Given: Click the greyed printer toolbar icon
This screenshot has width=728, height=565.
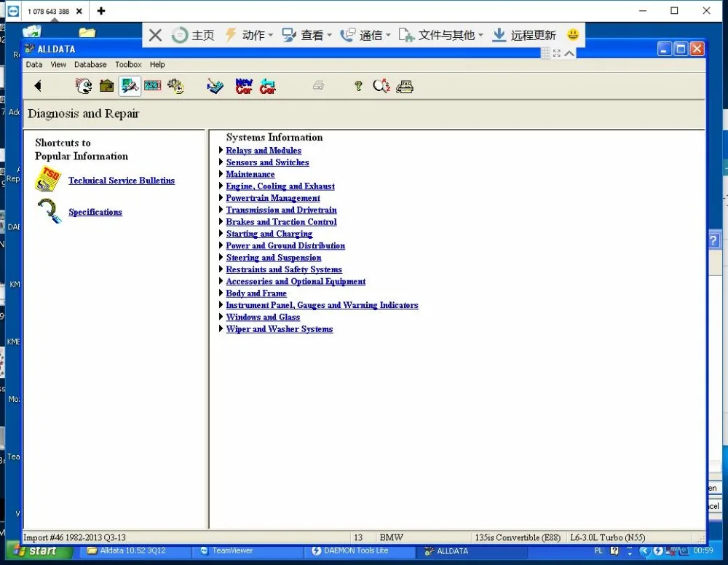Looking at the screenshot, I should 319,85.
